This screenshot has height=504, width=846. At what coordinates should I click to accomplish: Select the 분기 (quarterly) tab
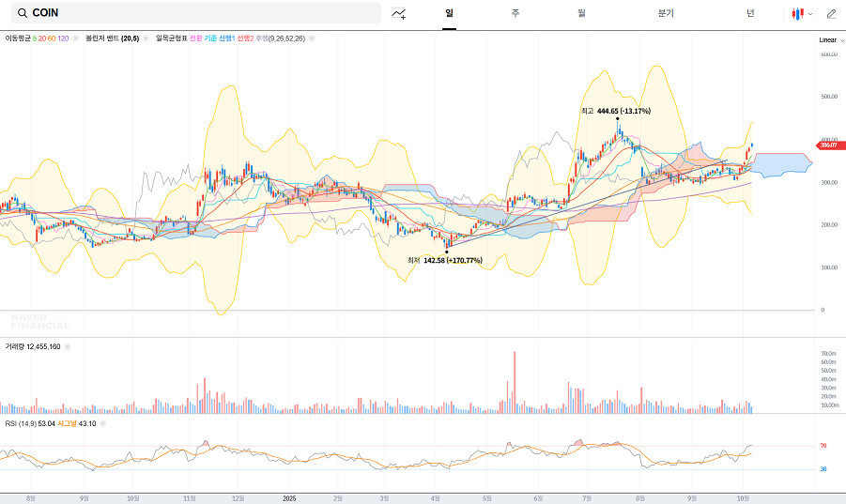pos(666,13)
